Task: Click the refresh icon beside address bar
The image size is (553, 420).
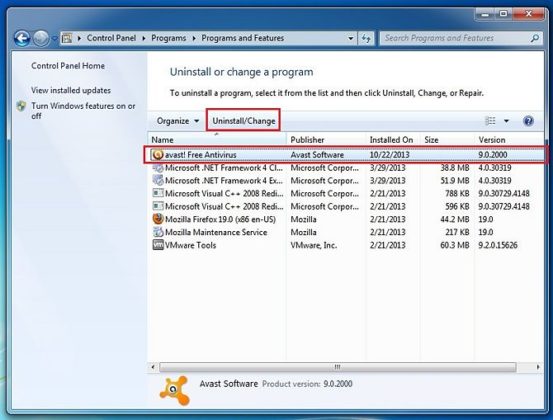Action: (x=366, y=38)
